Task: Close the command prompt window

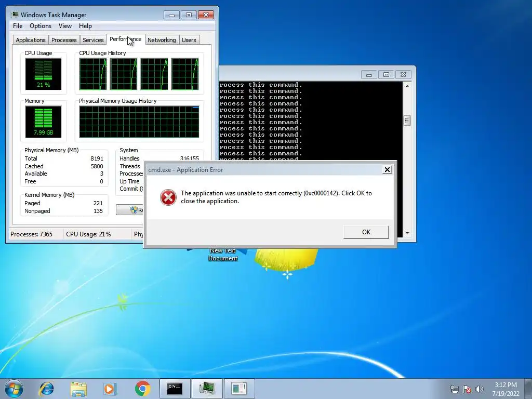Action: [403, 75]
